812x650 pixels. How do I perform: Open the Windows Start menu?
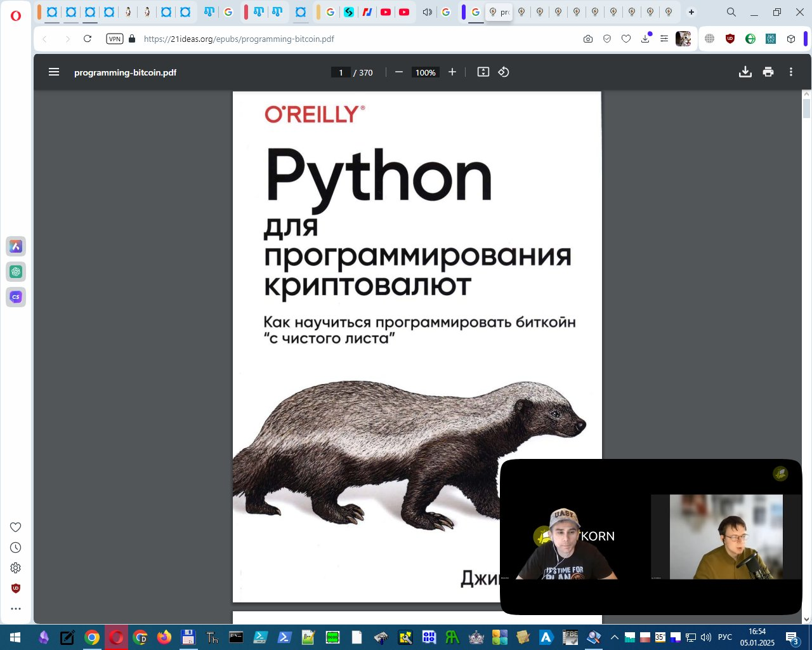[15, 637]
